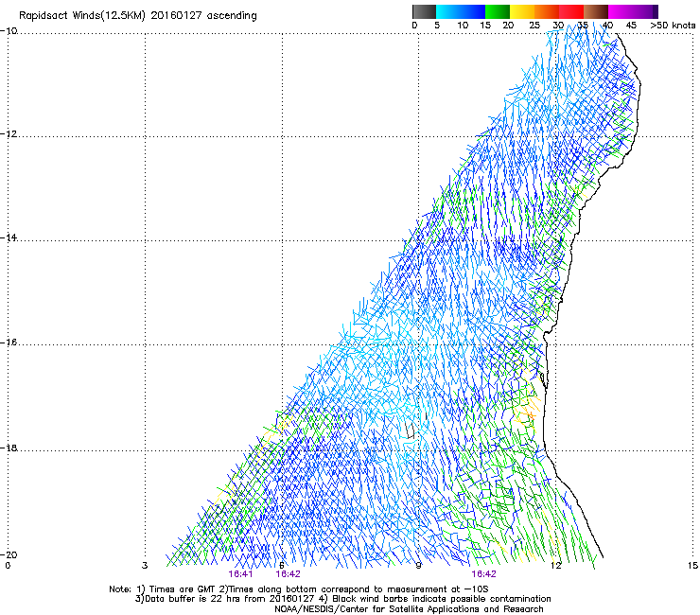This screenshot has height=615, width=700.
Task: Pick the green 15–20 knots legend segment
Action: [498, 11]
